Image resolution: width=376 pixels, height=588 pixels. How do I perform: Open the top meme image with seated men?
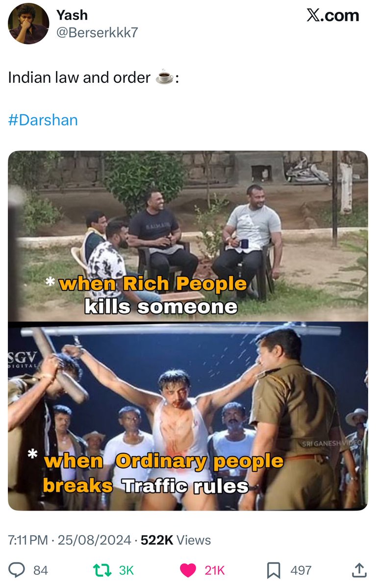tap(188, 236)
